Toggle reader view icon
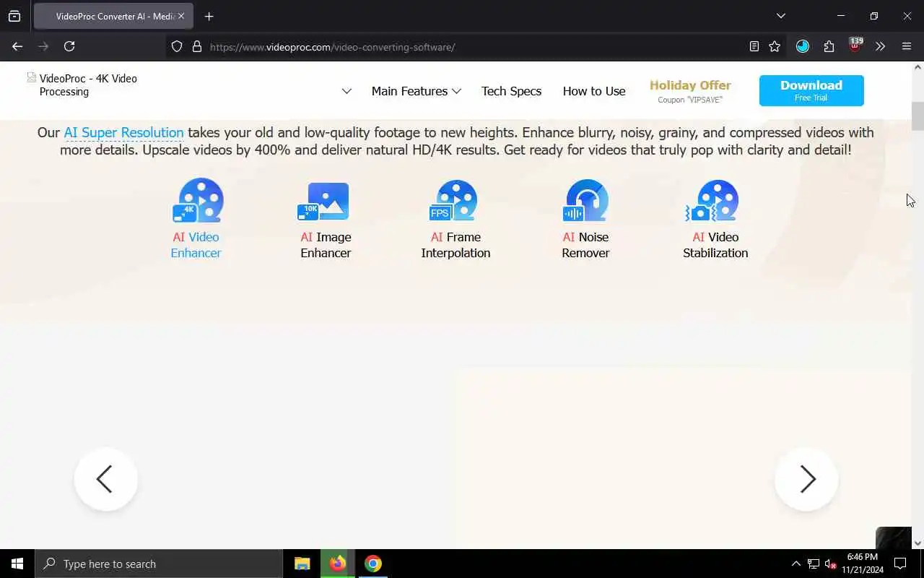Viewport: 924px width, 578px height. pyautogui.click(x=754, y=46)
